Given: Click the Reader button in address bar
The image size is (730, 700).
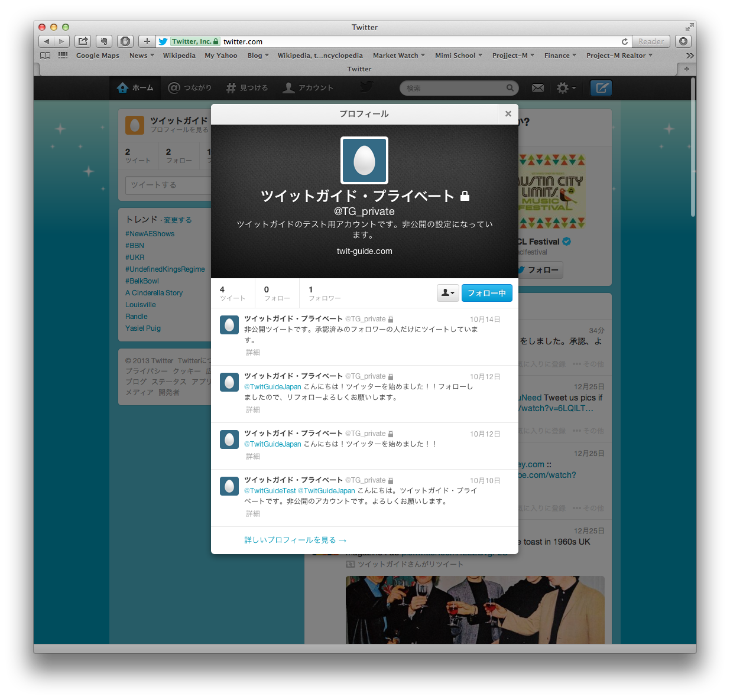Looking at the screenshot, I should pos(651,41).
